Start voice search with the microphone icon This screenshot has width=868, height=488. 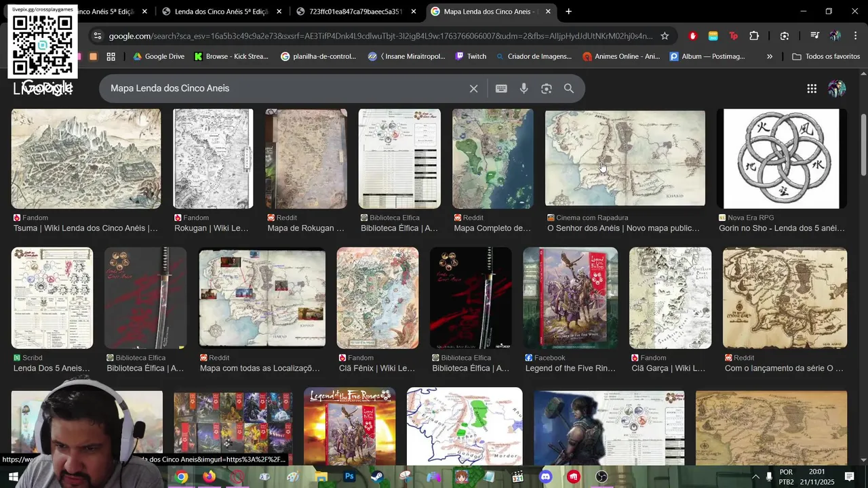(x=524, y=89)
